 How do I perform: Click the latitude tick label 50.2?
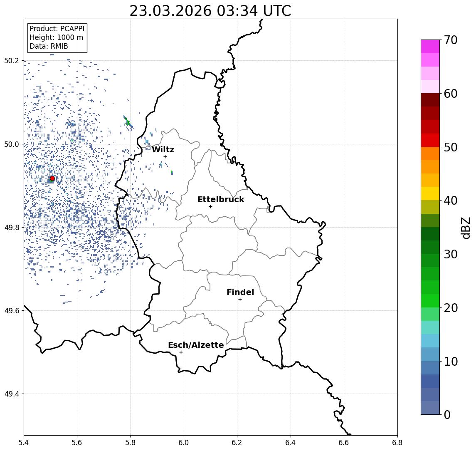12,61
